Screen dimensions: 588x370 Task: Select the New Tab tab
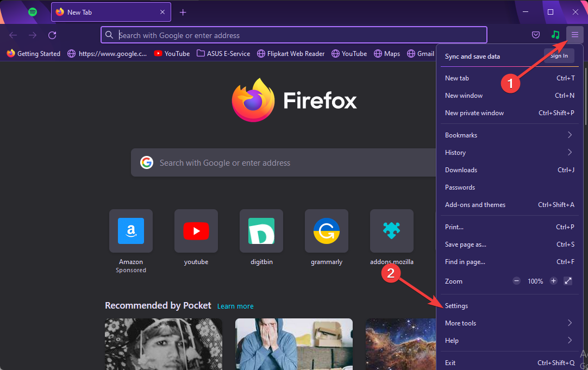(111, 12)
